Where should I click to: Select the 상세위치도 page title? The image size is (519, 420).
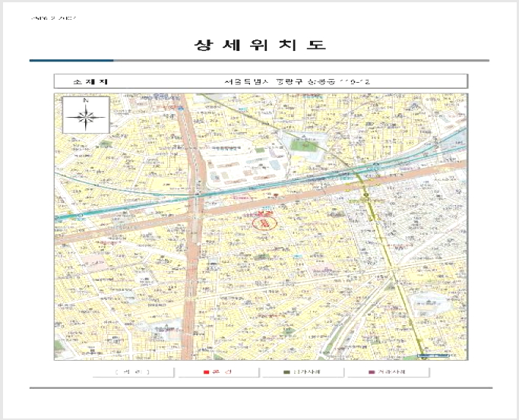tap(260, 46)
